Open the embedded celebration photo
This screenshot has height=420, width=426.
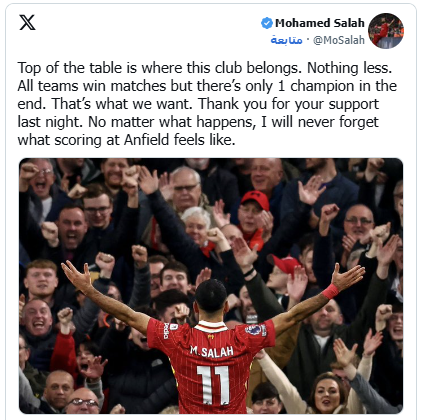211,286
